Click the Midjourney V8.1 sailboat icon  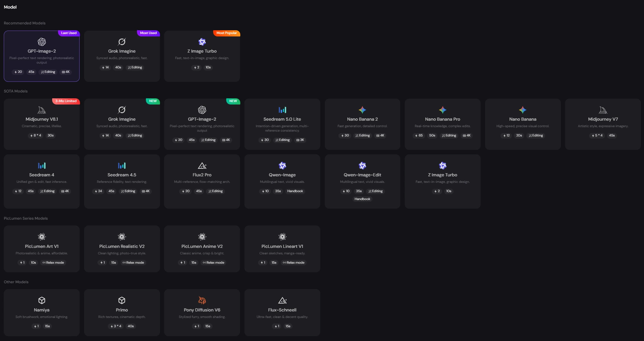click(x=42, y=110)
